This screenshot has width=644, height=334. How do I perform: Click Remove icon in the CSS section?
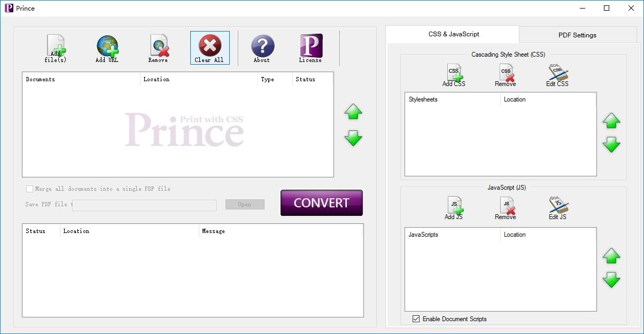pyautogui.click(x=506, y=75)
